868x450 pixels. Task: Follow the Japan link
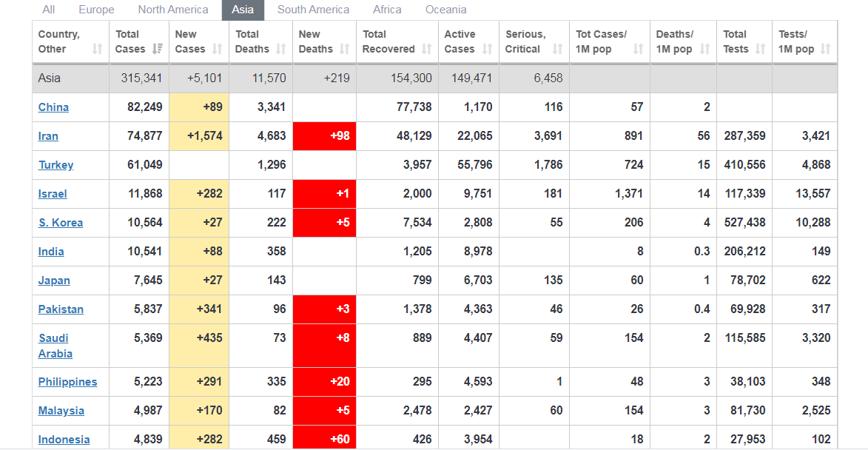pyautogui.click(x=54, y=280)
